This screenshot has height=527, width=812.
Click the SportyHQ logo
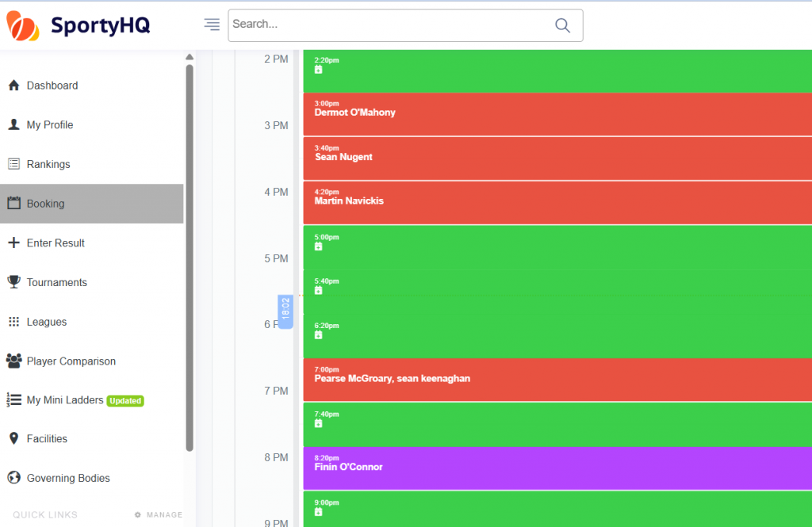(x=78, y=25)
